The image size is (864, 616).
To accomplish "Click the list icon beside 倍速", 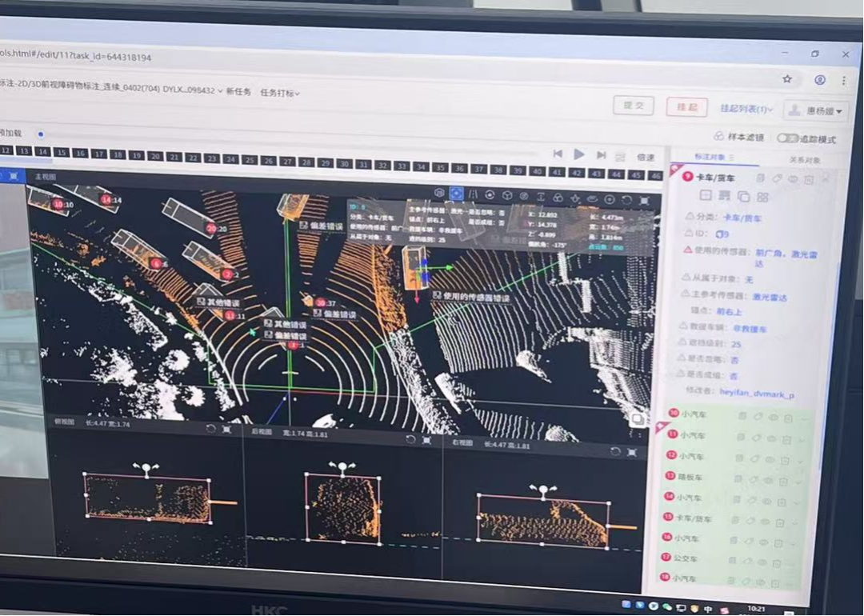I will [621, 157].
